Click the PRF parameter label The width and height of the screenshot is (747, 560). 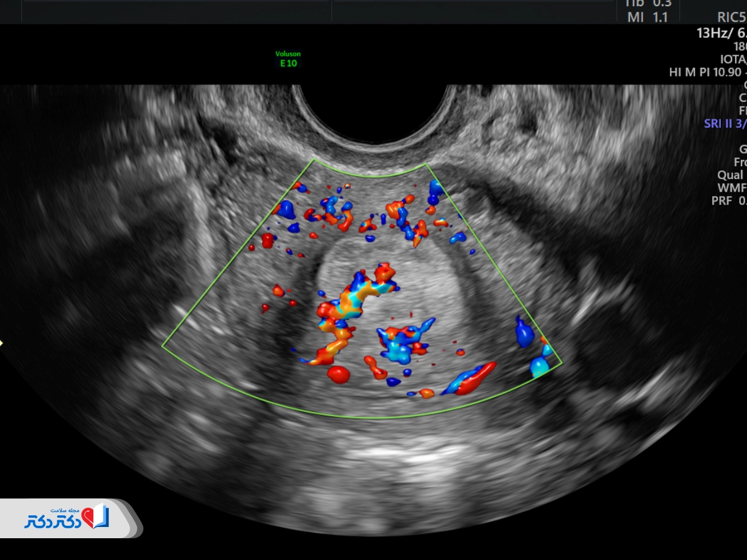click(x=728, y=200)
